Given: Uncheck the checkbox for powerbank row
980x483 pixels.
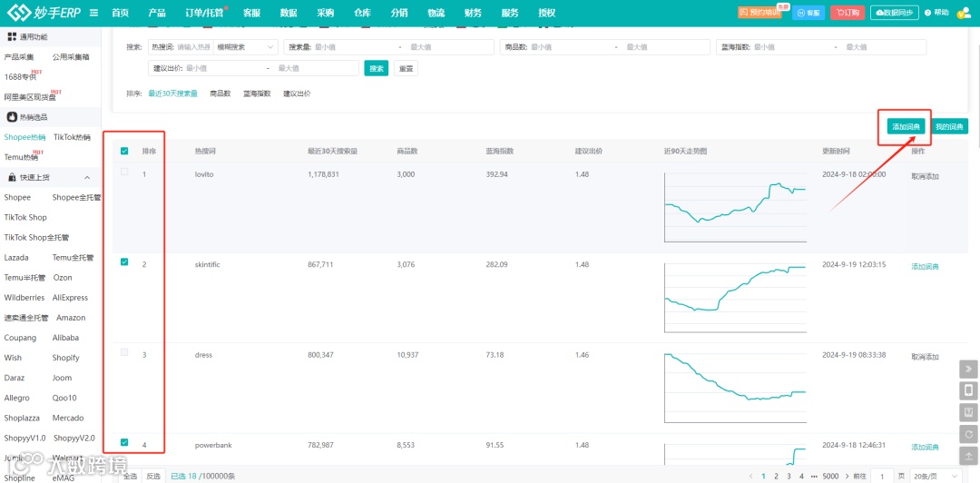Looking at the screenshot, I should click(x=124, y=442).
